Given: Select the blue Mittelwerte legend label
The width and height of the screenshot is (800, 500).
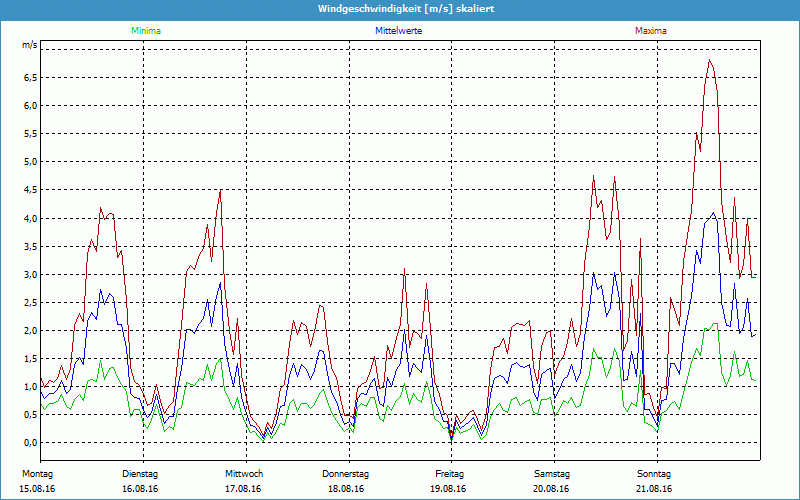Looking at the screenshot, I should click(x=398, y=31).
